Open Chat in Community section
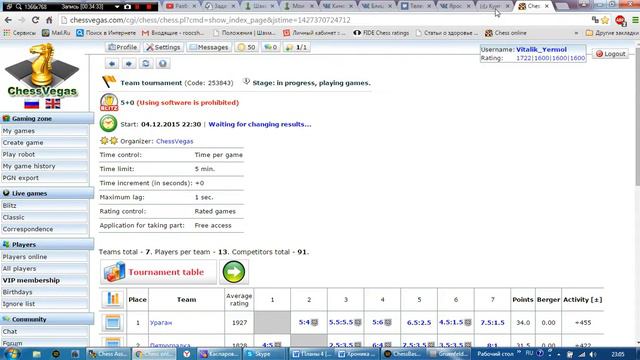This screenshot has height=360, width=640. tap(44, 332)
